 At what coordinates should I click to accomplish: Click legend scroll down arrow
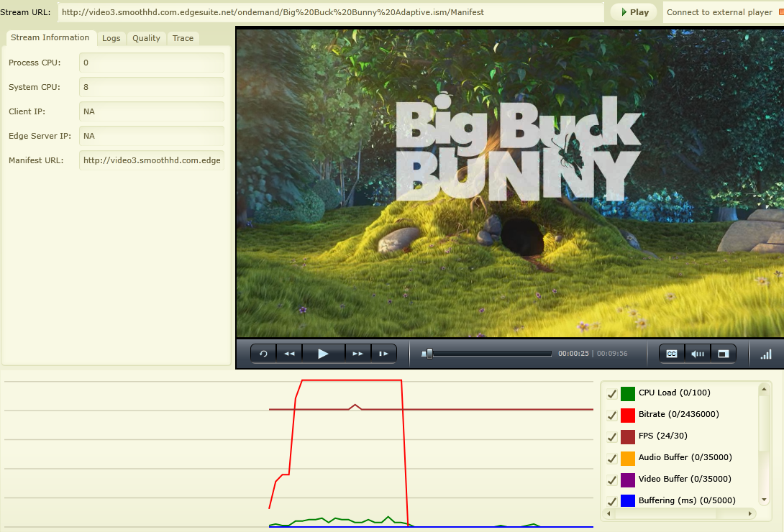tap(763, 500)
